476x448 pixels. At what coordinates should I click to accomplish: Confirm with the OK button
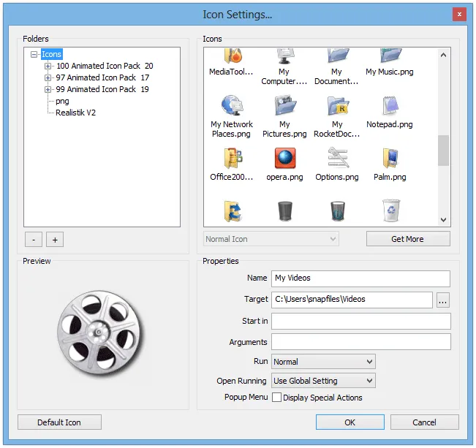350,422
